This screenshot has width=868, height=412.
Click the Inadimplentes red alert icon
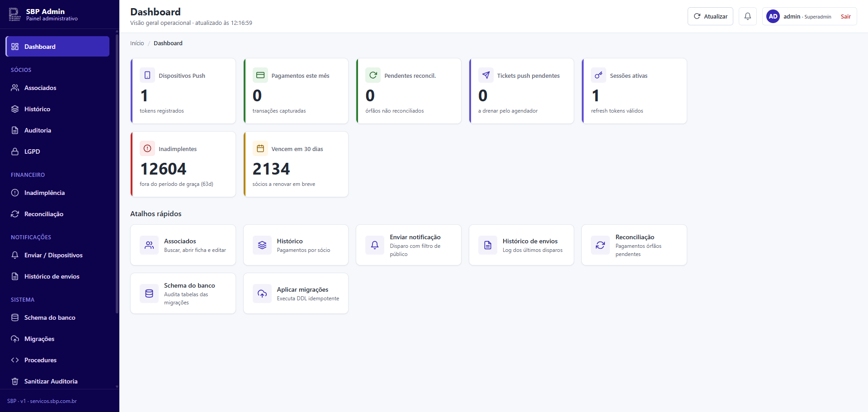[x=147, y=148]
